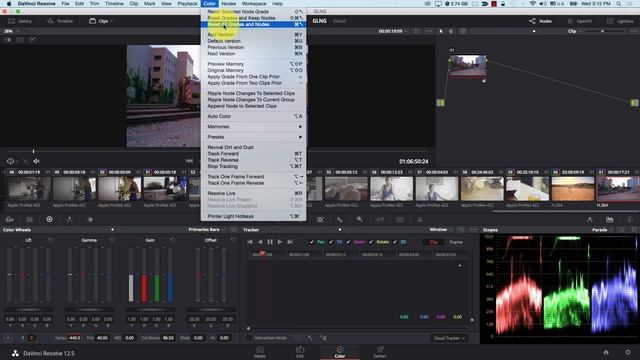Mute viewer audio speaker icon
Screen dimensions: 640x360
tap(36, 161)
